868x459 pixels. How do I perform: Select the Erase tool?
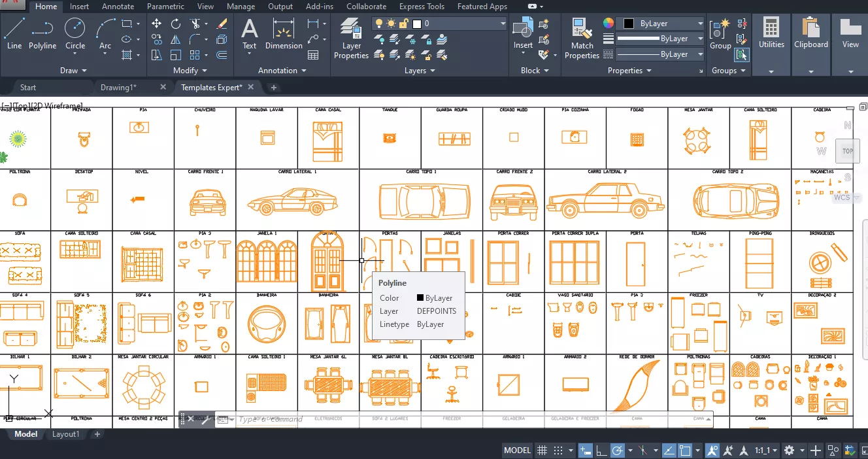[222, 24]
